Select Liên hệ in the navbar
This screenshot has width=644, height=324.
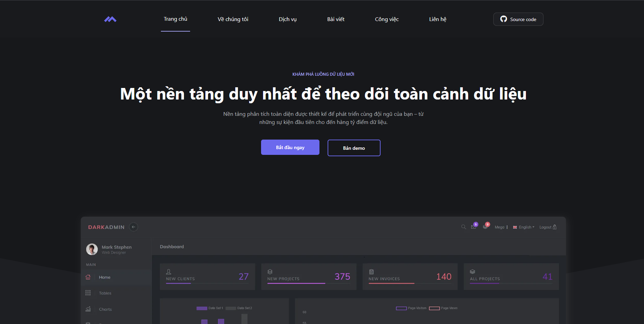[x=438, y=19]
